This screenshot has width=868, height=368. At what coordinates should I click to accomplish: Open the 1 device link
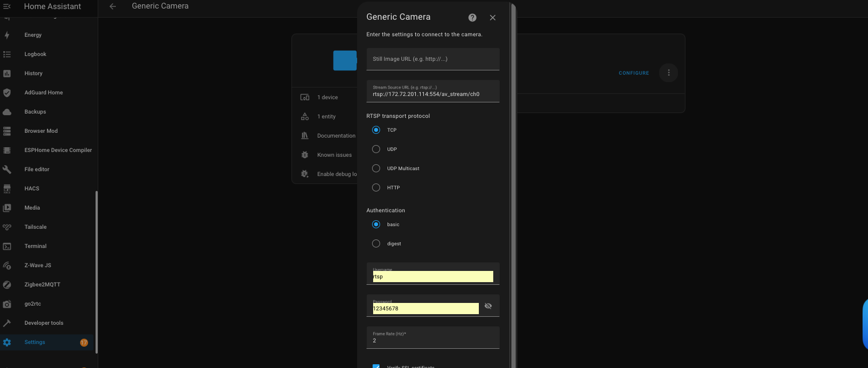[x=327, y=98]
